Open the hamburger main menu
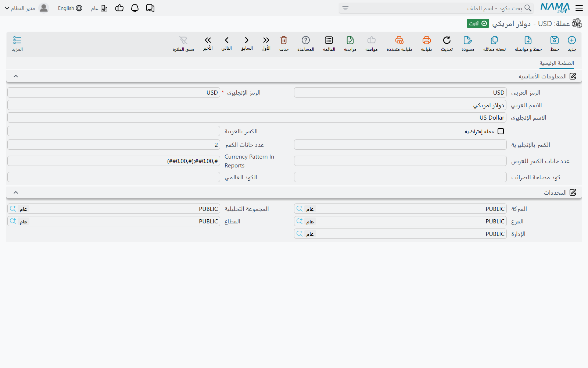 579,8
